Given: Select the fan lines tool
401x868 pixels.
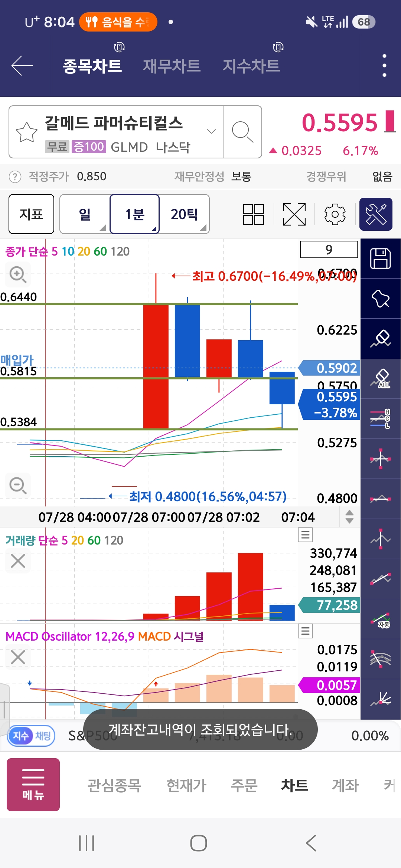Looking at the screenshot, I should pyautogui.click(x=381, y=699).
